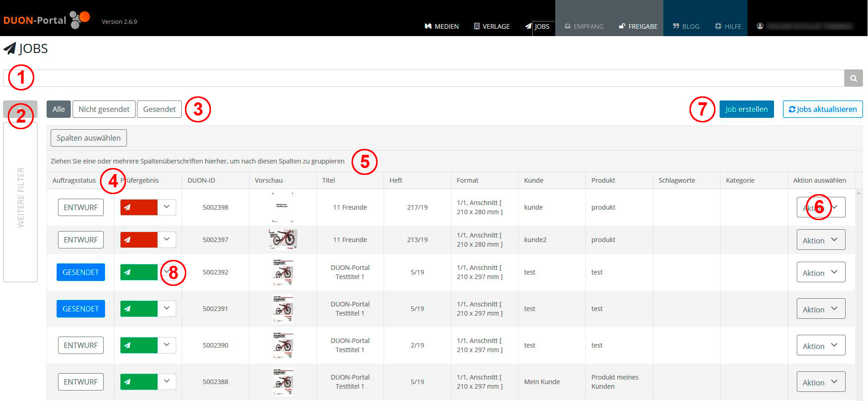Sort by Titel column header
Viewport: 868px width, 401px height.
(x=328, y=180)
